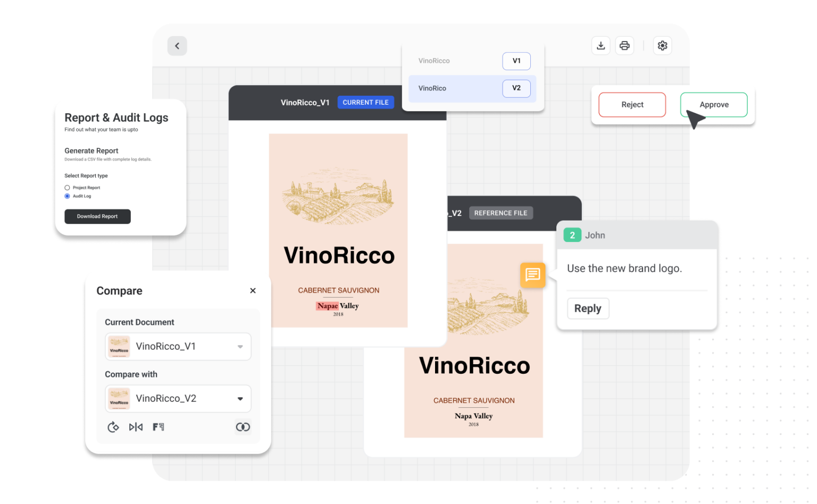
Task: Click the Reject button
Action: tap(632, 105)
